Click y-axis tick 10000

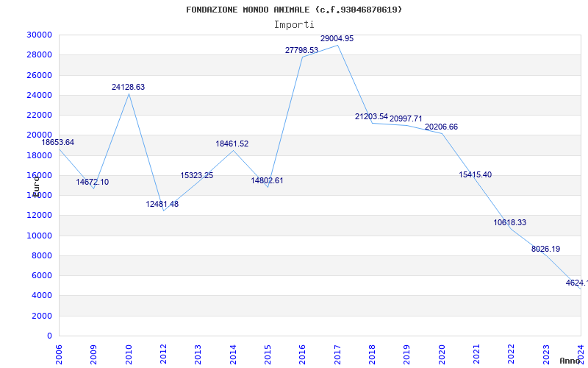click(x=39, y=236)
